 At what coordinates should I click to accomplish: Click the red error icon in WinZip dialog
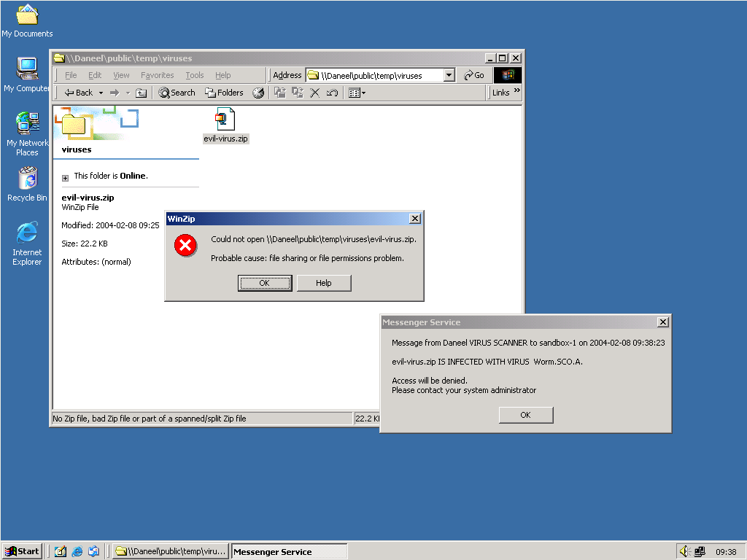[185, 246]
